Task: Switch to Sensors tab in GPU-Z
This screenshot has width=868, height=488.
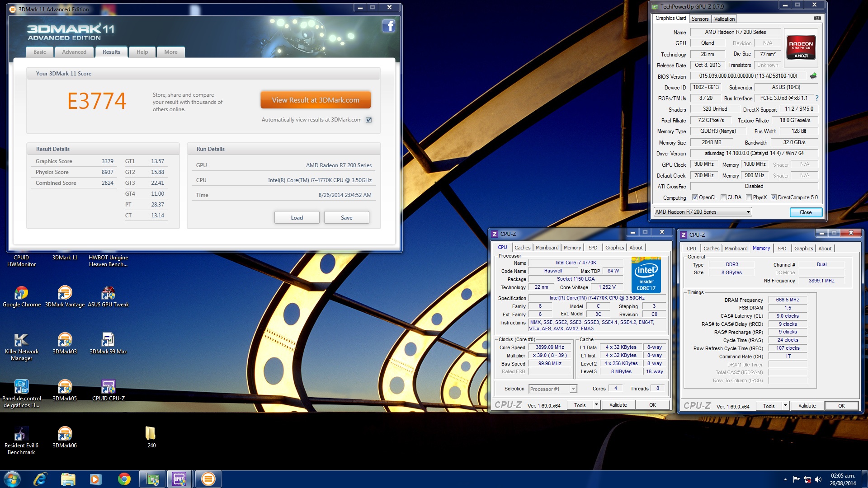Action: (x=700, y=19)
